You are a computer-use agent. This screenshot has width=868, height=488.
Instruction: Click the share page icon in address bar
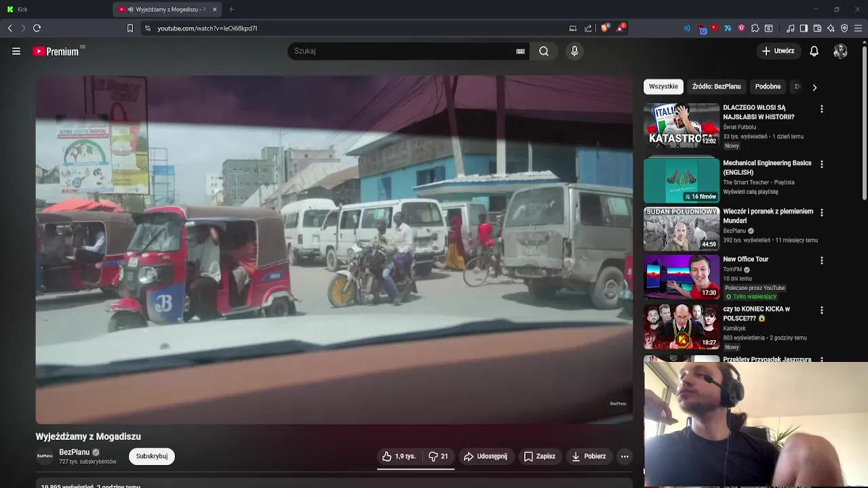588,28
